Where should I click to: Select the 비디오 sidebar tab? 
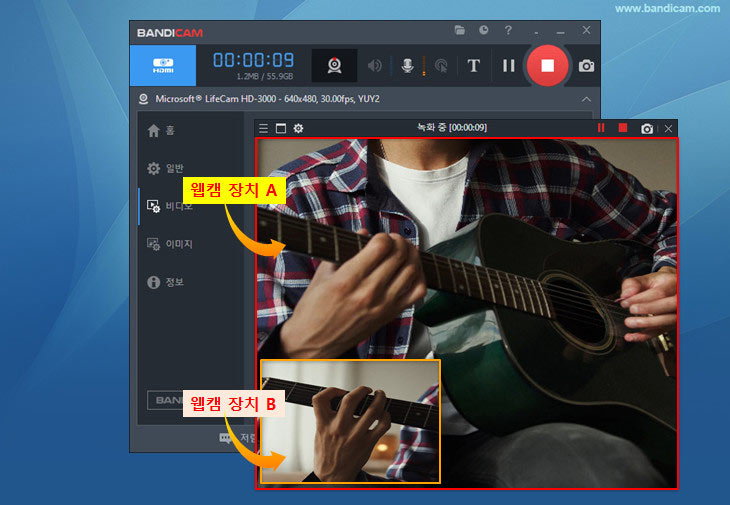(169, 206)
